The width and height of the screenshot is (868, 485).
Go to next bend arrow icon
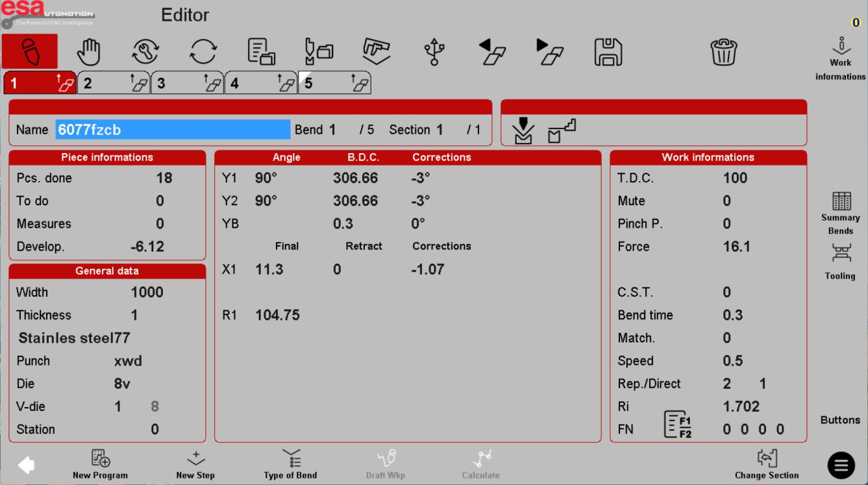(x=550, y=52)
